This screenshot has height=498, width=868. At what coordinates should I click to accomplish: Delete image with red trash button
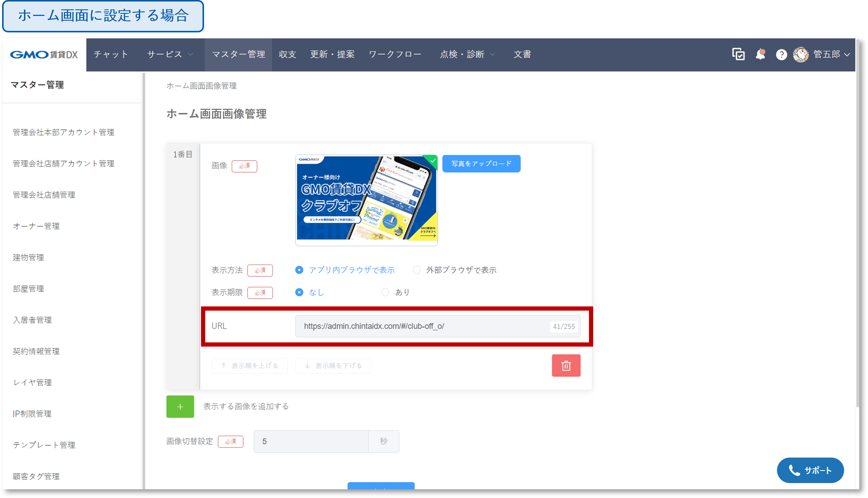[x=566, y=366]
